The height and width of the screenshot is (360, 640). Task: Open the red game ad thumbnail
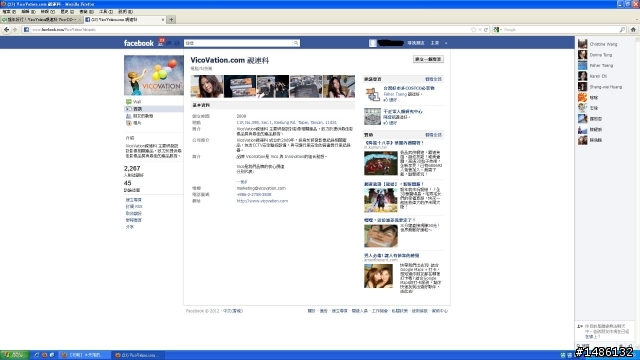(x=380, y=163)
